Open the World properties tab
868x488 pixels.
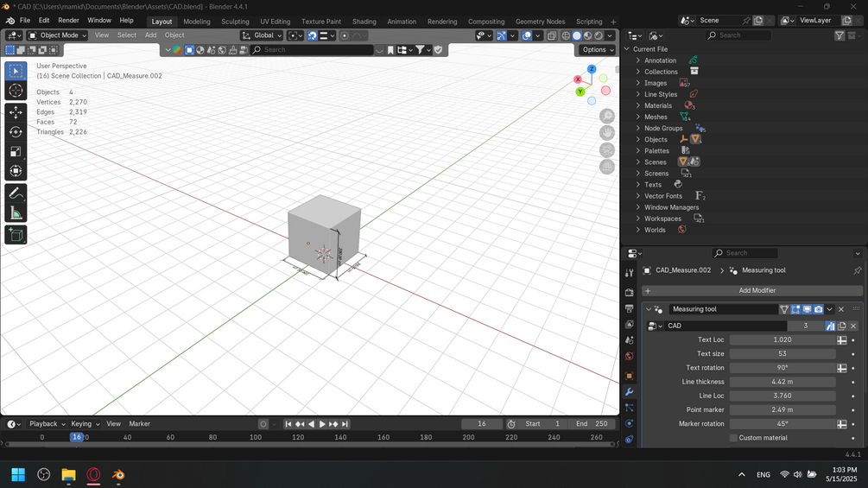click(x=629, y=357)
